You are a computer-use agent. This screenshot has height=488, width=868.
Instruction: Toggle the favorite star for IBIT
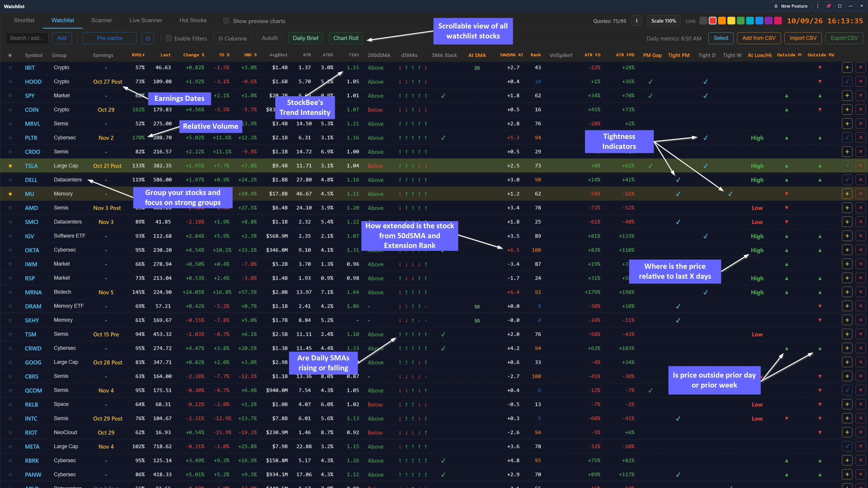tap(10, 67)
